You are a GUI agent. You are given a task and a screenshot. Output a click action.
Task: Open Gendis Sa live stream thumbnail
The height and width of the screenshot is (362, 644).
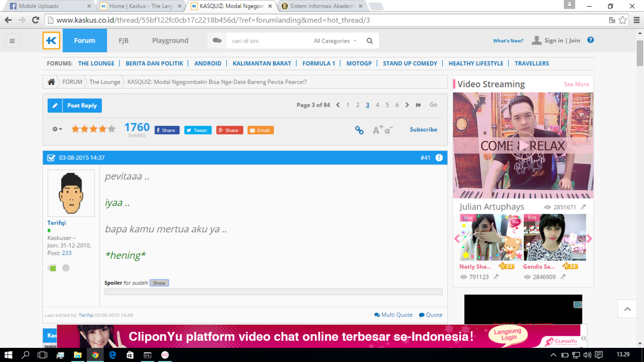pos(554,237)
